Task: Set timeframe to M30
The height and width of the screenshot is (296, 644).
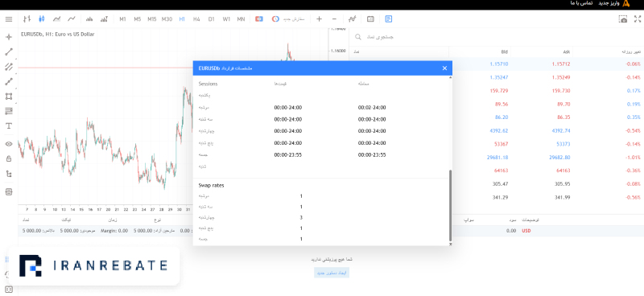Action: [167, 18]
